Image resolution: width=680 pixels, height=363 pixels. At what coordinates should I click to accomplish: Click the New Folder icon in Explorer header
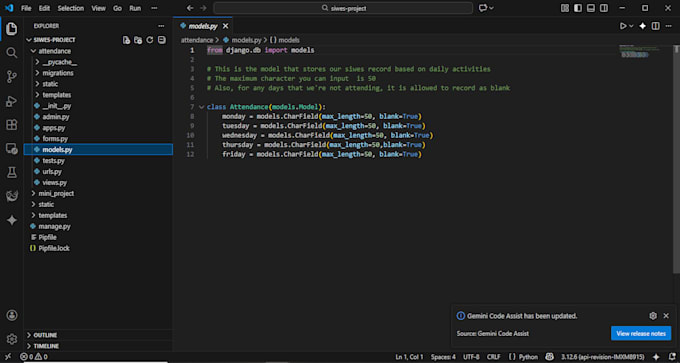tap(138, 40)
